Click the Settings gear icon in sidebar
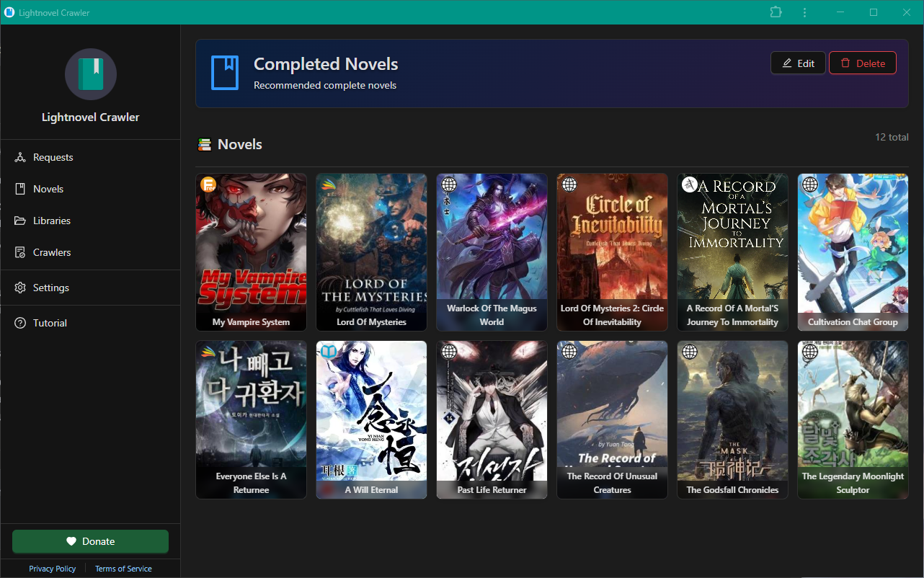 click(20, 288)
